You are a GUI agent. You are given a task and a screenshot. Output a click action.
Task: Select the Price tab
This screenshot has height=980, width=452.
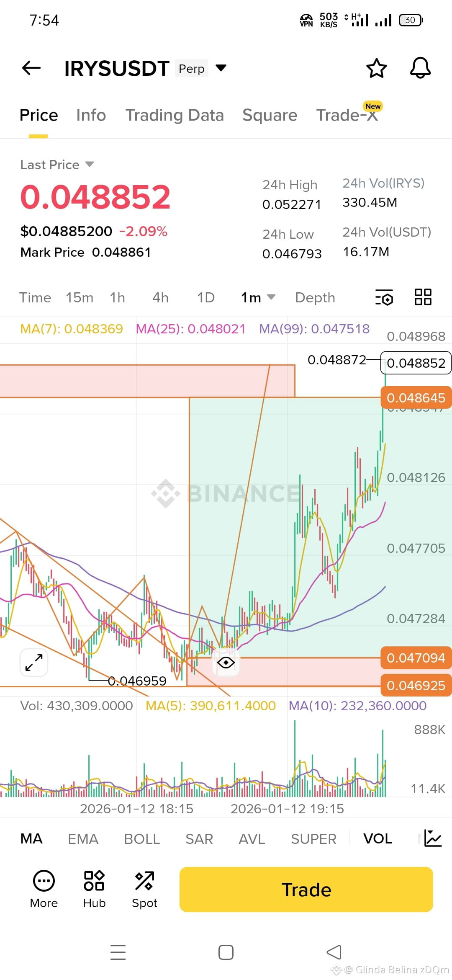pos(39,115)
